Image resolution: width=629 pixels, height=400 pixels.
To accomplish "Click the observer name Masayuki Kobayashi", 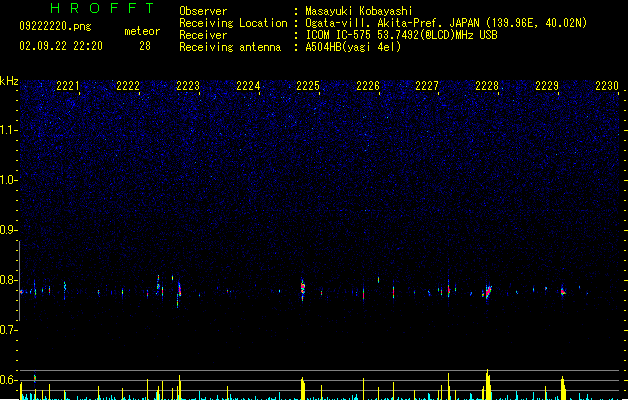I will click(359, 11).
